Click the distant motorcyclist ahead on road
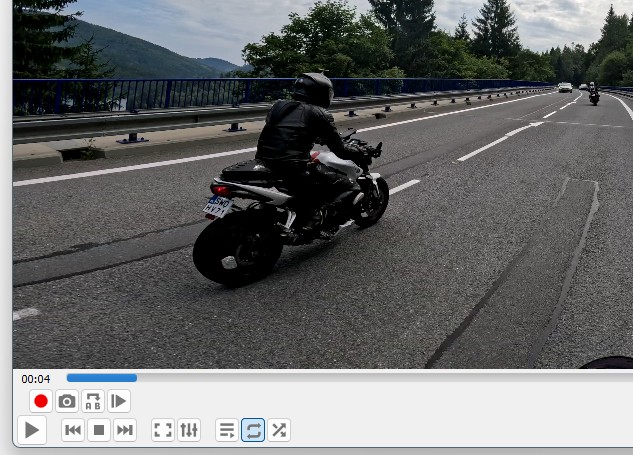 tap(593, 94)
